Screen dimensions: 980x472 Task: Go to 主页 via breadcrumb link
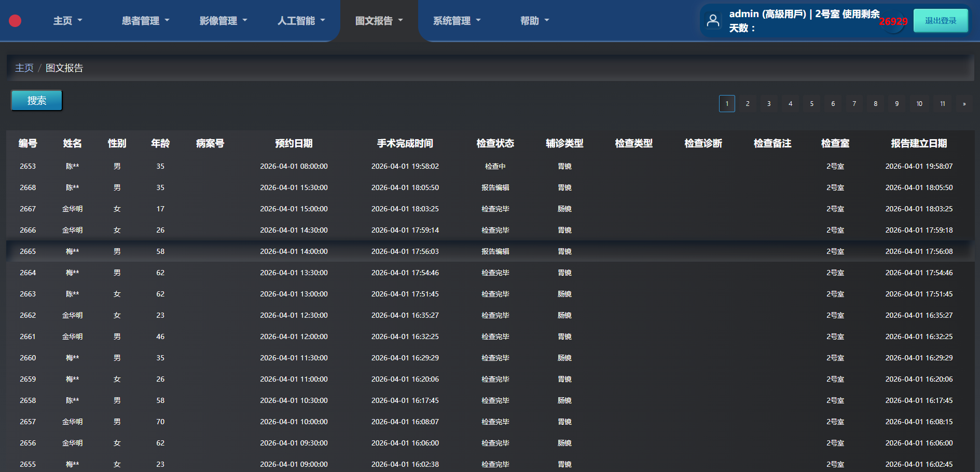[x=24, y=68]
